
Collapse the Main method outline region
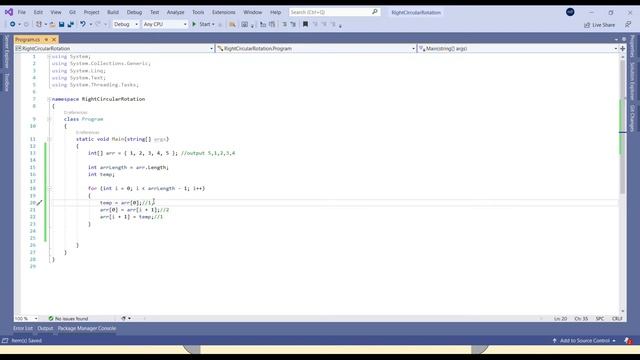pyautogui.click(x=49, y=139)
